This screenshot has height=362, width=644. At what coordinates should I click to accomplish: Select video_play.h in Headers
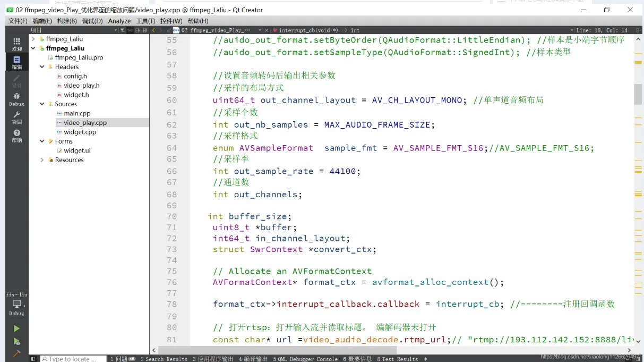[81, 86]
